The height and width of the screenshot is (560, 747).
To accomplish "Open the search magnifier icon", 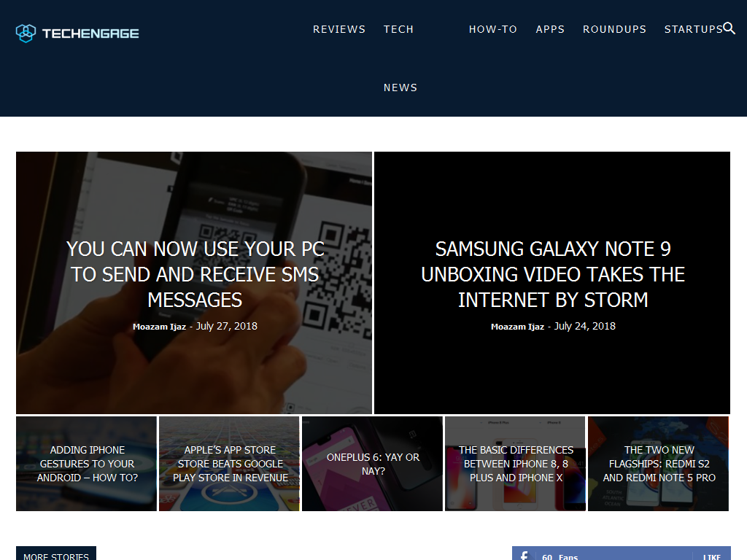I will [729, 28].
